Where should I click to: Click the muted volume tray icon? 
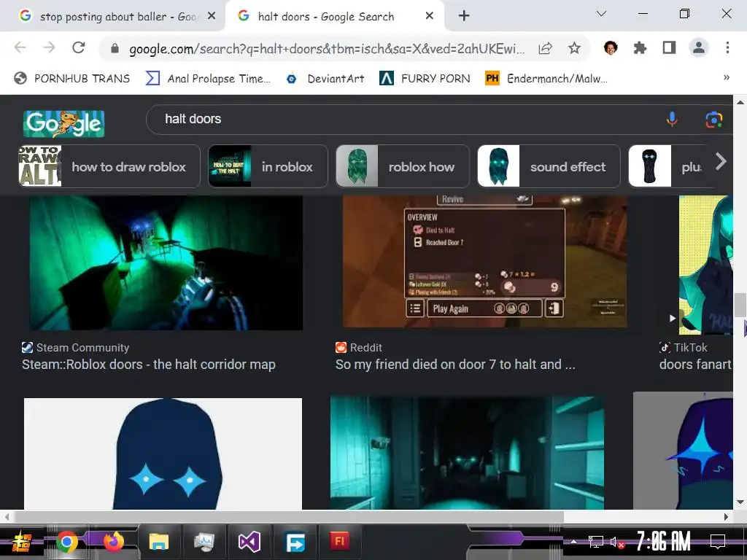(618, 542)
